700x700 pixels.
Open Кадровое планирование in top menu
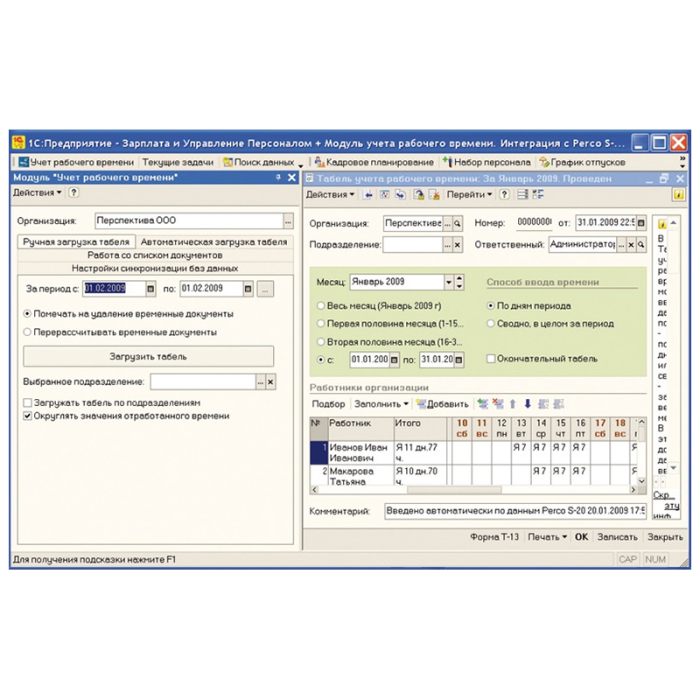[x=374, y=162]
